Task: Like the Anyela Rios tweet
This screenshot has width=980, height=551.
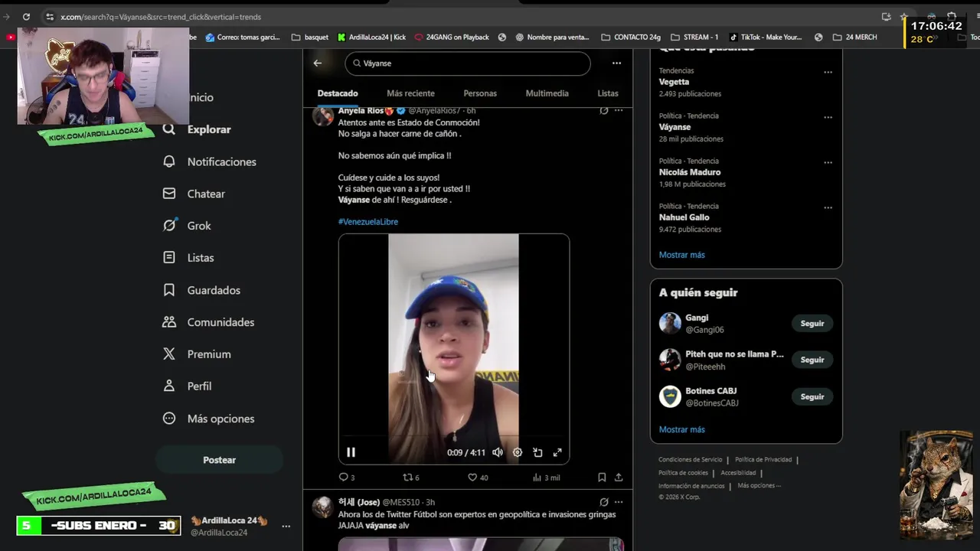Action: pyautogui.click(x=478, y=478)
